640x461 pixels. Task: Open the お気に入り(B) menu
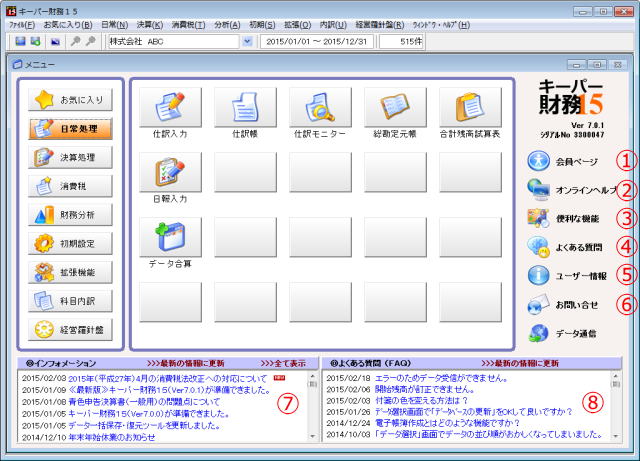pyautogui.click(x=68, y=25)
